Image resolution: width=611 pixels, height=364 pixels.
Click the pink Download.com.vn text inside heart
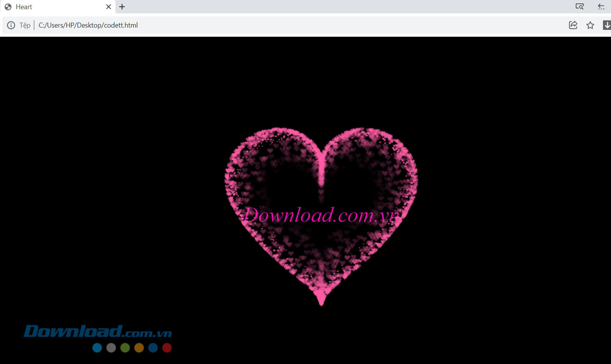pos(321,215)
